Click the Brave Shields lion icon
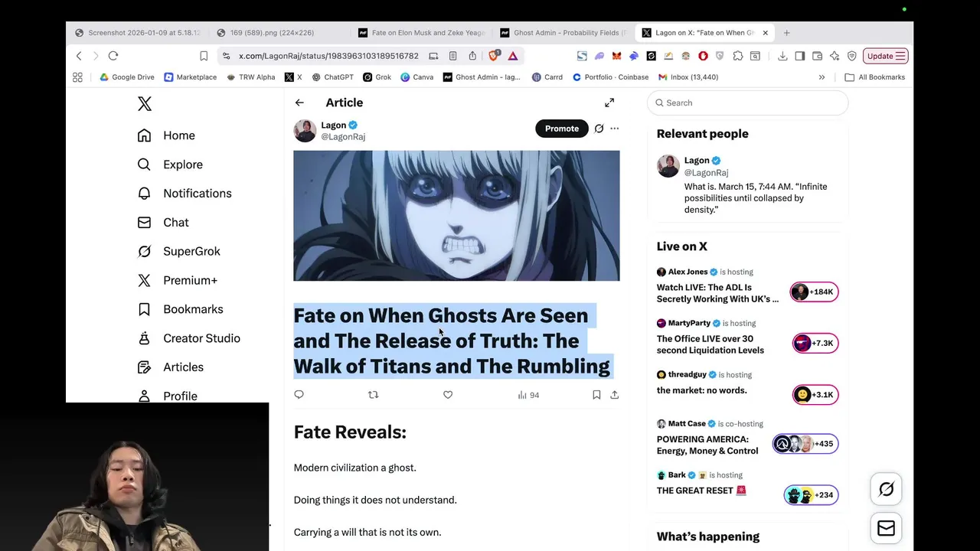Screen dimensions: 980x551 coord(494,56)
